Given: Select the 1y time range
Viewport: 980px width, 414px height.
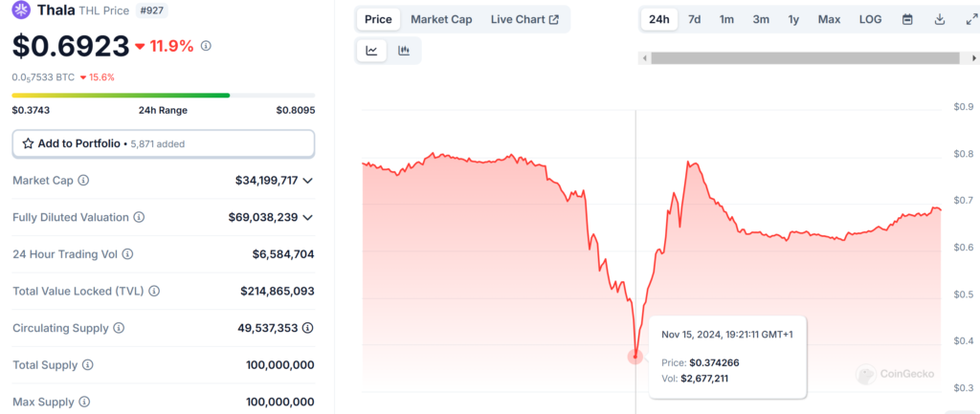Looking at the screenshot, I should pyautogui.click(x=793, y=19).
